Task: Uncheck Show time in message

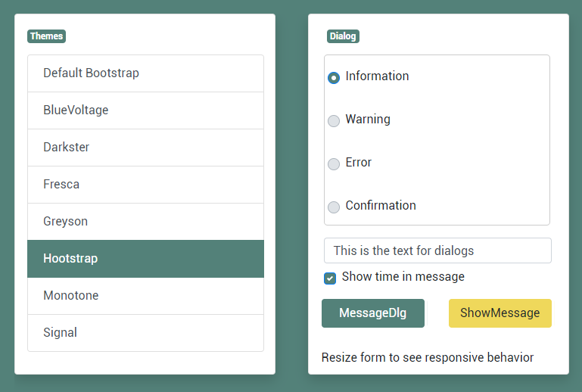Action: pyautogui.click(x=330, y=278)
